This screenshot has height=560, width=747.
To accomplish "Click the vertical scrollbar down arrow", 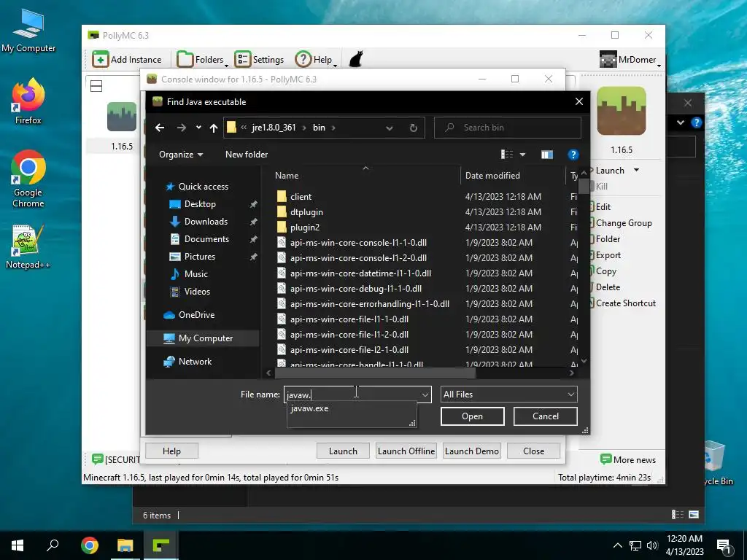I will tap(584, 361).
